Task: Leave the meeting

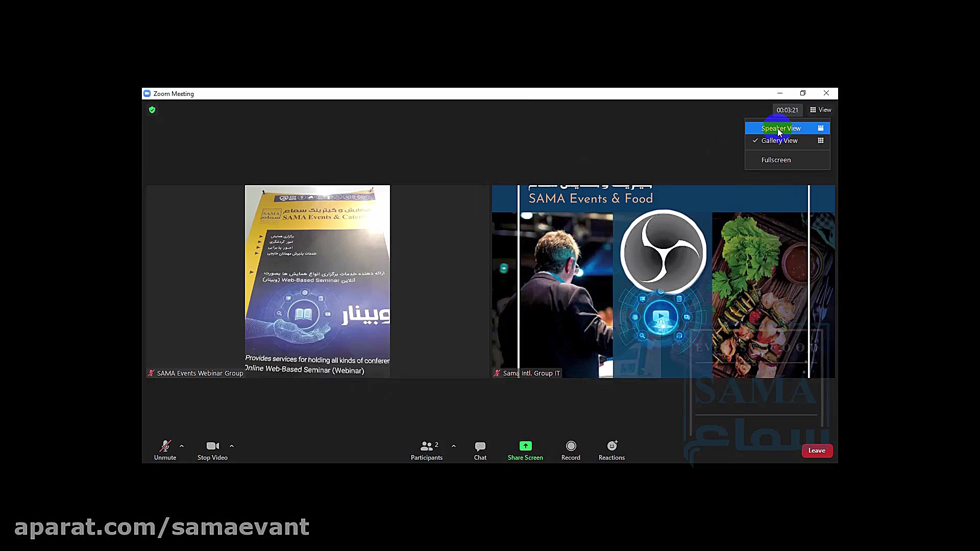Action: pos(817,450)
